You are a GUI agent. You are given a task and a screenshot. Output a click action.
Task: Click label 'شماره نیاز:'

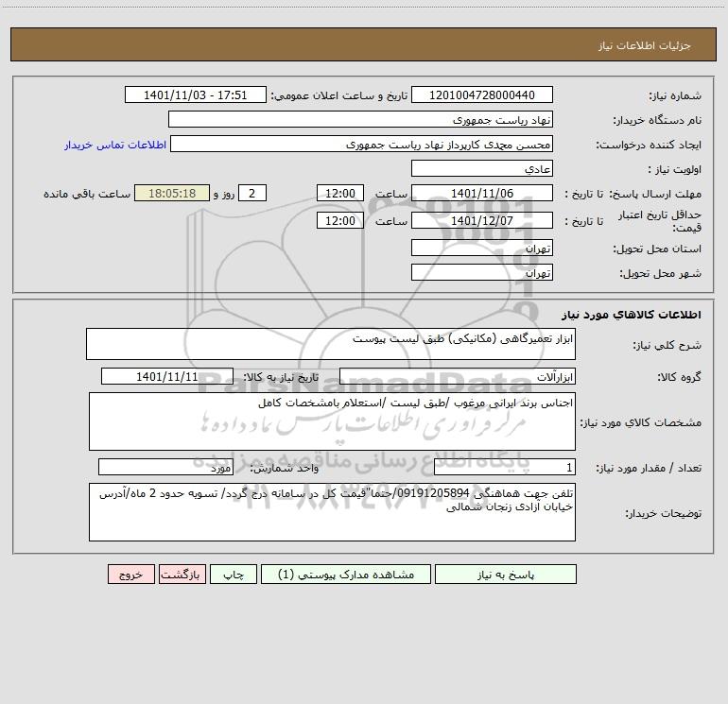tap(675, 95)
